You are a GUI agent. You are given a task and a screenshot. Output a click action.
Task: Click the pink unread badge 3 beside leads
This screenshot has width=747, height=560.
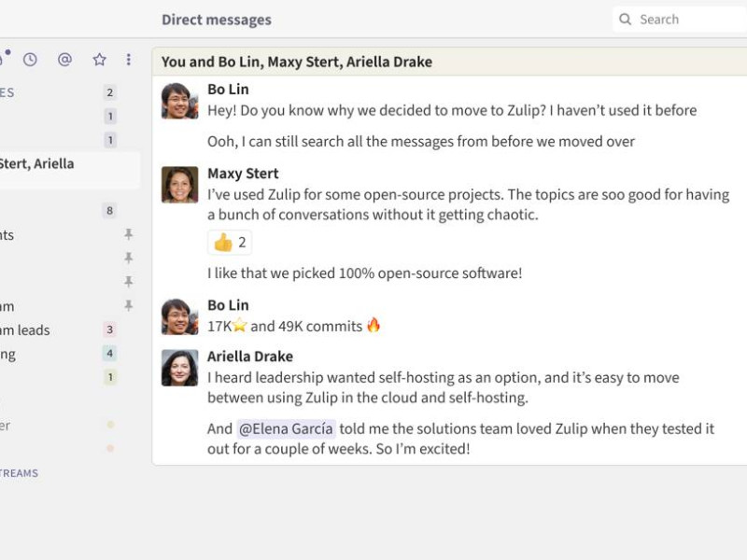pos(109,329)
